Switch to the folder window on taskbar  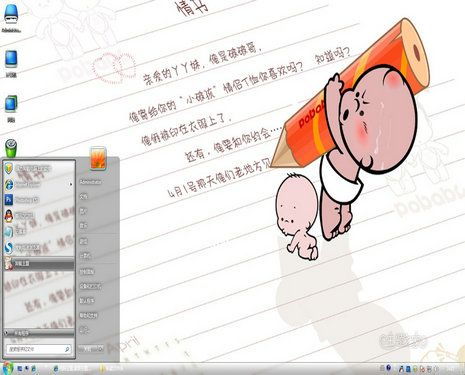tap(112, 368)
